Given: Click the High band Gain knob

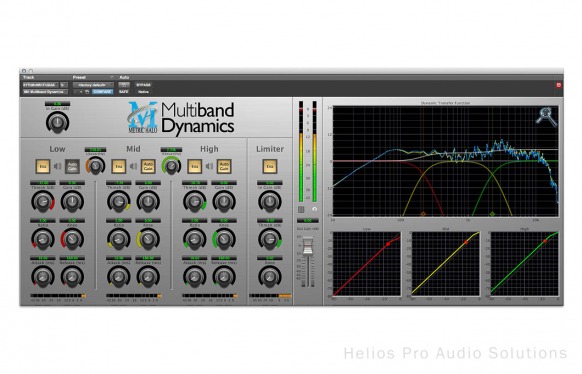Looking at the screenshot, I should point(224,202).
